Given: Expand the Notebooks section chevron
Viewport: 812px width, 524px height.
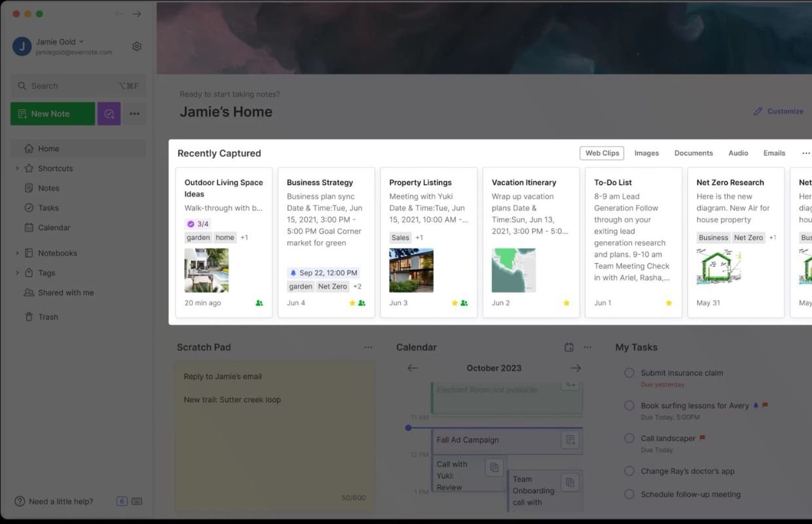Looking at the screenshot, I should 17,253.
